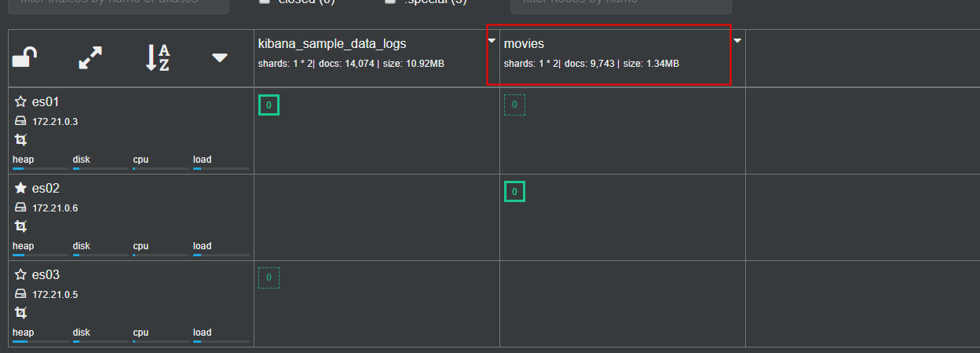Image resolution: width=980 pixels, height=353 pixels.
Task: Toggle the closed (0) indices checkbox
Action: (265, 2)
